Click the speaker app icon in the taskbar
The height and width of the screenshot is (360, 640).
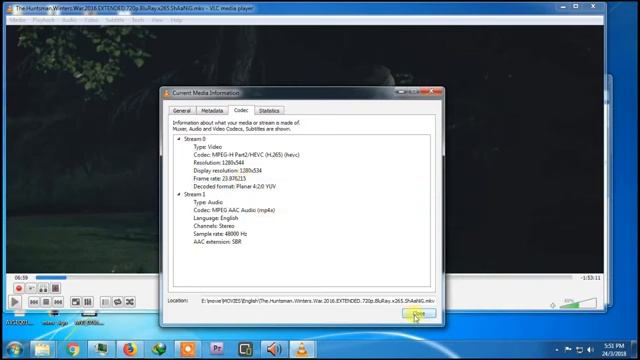tap(274, 349)
